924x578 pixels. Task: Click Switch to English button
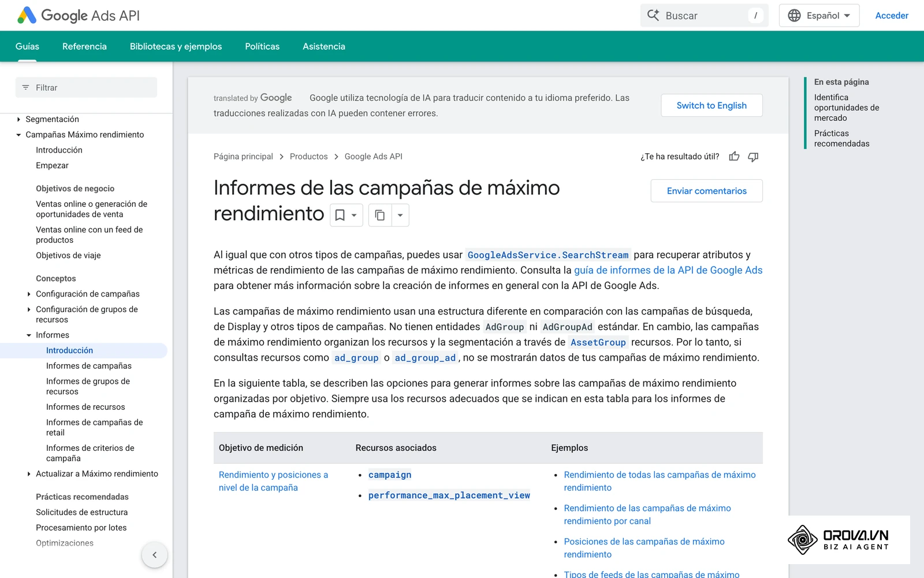(x=711, y=105)
